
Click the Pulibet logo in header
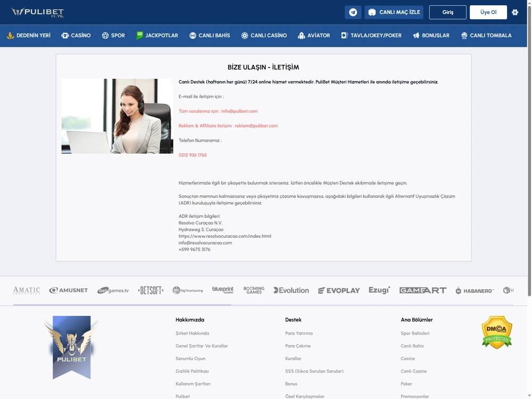[37, 12]
